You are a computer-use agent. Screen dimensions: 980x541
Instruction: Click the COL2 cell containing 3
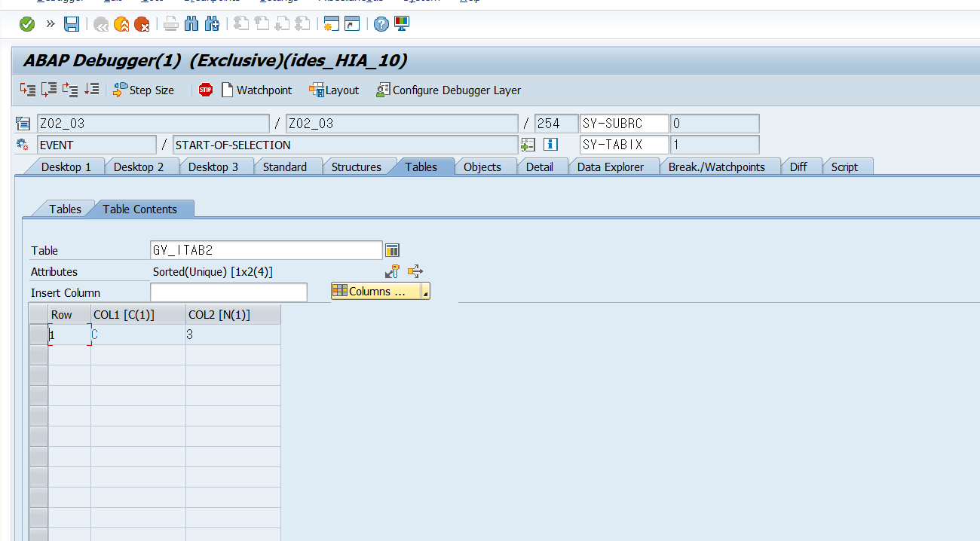[x=233, y=335]
